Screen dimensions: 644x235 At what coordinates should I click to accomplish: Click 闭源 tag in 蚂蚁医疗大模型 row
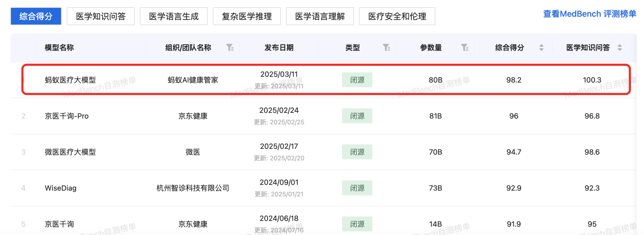coord(357,80)
